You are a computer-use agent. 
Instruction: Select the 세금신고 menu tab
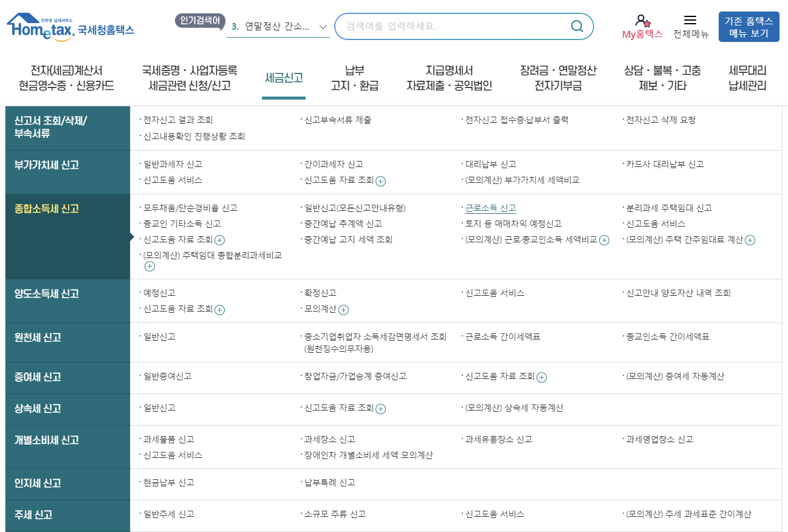(284, 78)
